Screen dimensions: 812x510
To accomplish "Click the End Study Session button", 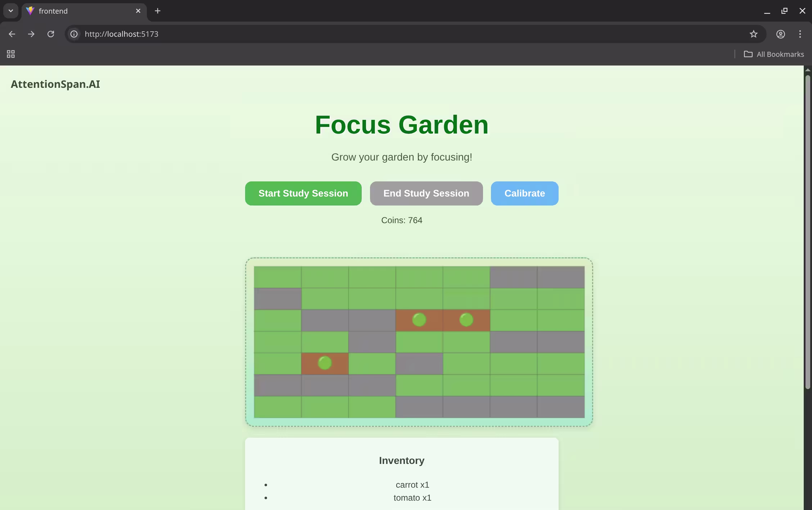I will click(426, 193).
